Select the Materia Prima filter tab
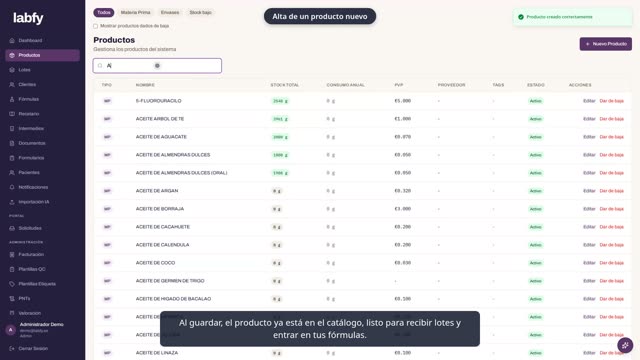This screenshot has width=640, height=360. pyautogui.click(x=136, y=13)
